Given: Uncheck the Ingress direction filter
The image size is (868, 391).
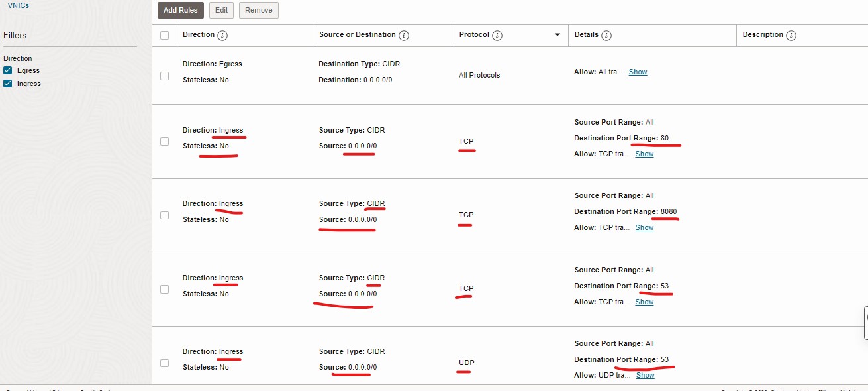Looking at the screenshot, I should click(8, 84).
